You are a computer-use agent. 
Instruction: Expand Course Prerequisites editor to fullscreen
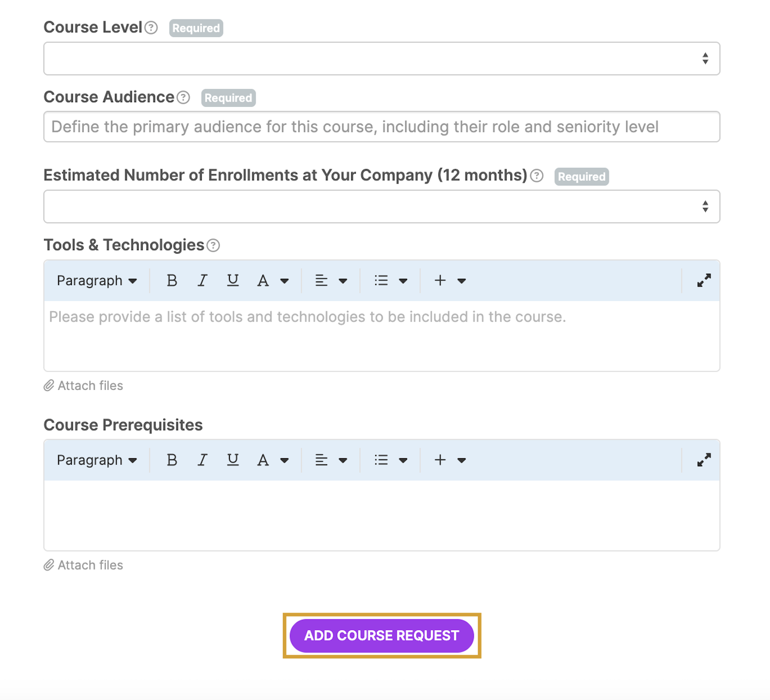point(704,460)
